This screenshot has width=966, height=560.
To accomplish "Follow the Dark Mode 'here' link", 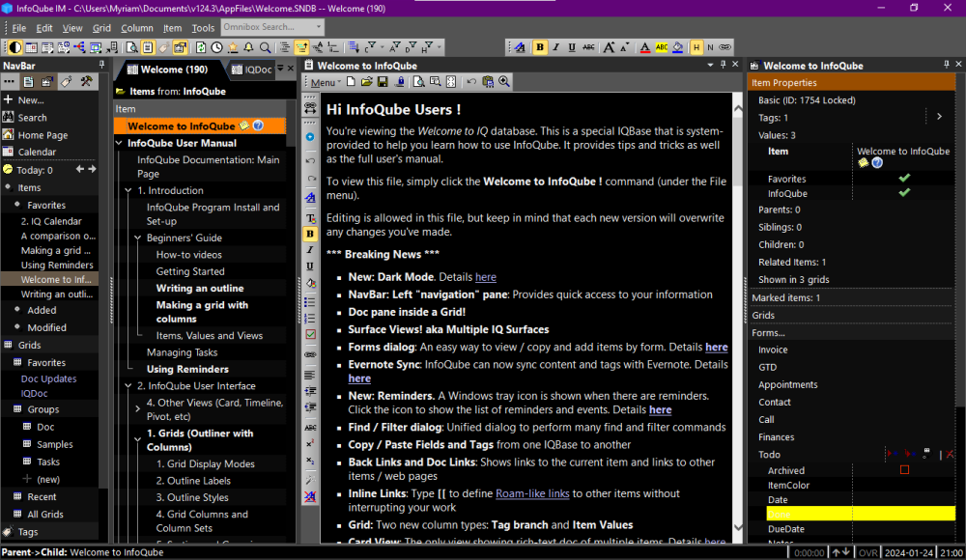I will click(x=486, y=277).
